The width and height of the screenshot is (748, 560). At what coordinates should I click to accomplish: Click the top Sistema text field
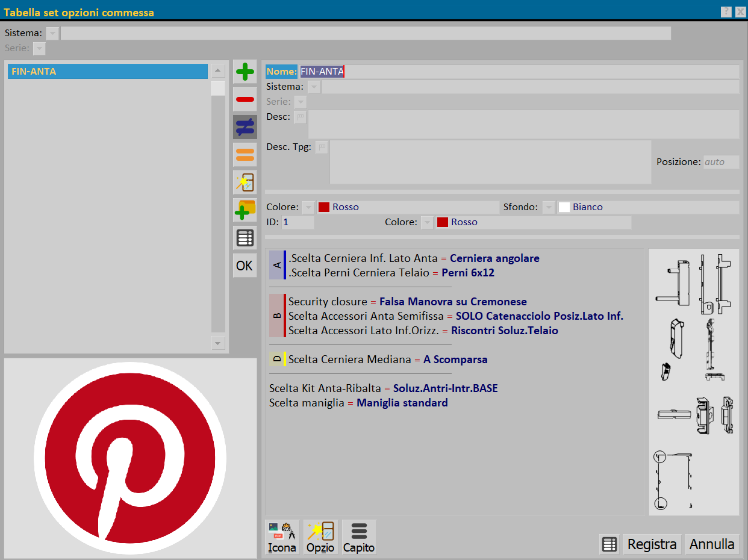point(366,33)
